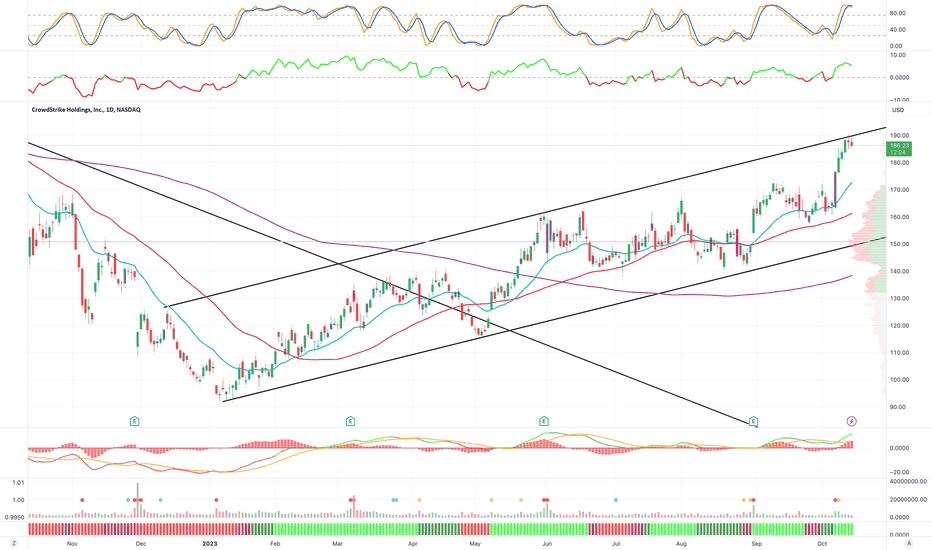Viewport: 932px width, 550px height.
Task: Click the 100.00 price axis label
Action: pos(899,380)
